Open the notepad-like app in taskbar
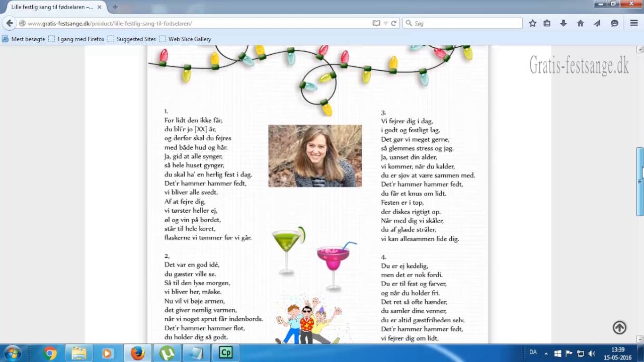This screenshot has height=362, width=644. click(196, 353)
